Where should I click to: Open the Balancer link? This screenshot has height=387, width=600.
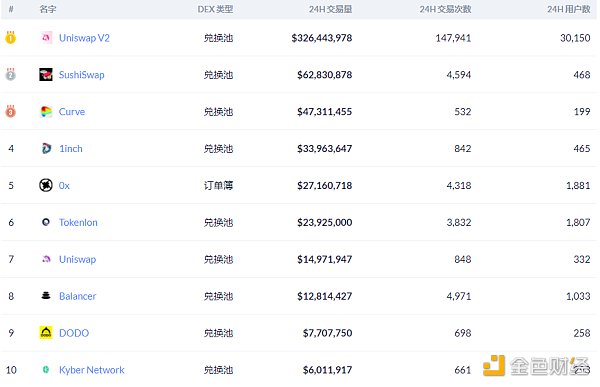(x=77, y=296)
